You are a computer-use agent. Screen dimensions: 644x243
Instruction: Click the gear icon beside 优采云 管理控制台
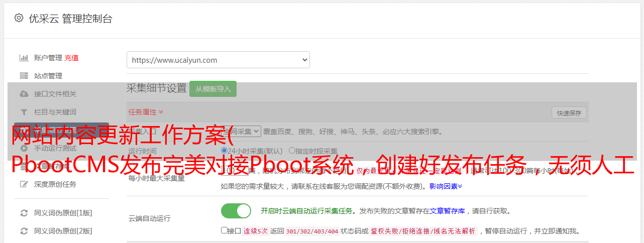[19, 18]
